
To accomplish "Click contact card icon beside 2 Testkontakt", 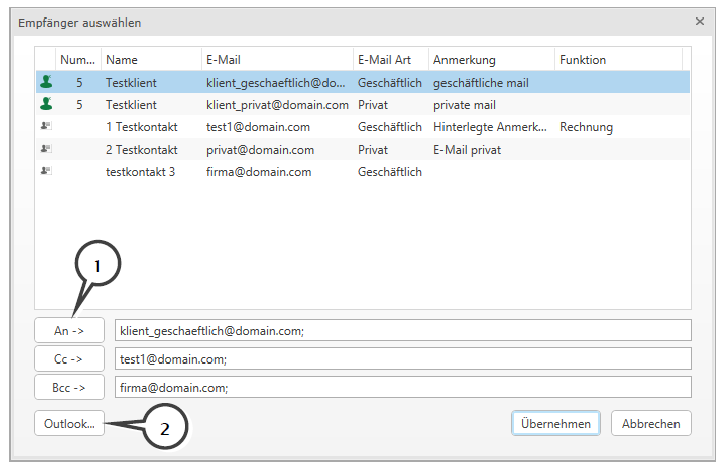I will point(45,149).
